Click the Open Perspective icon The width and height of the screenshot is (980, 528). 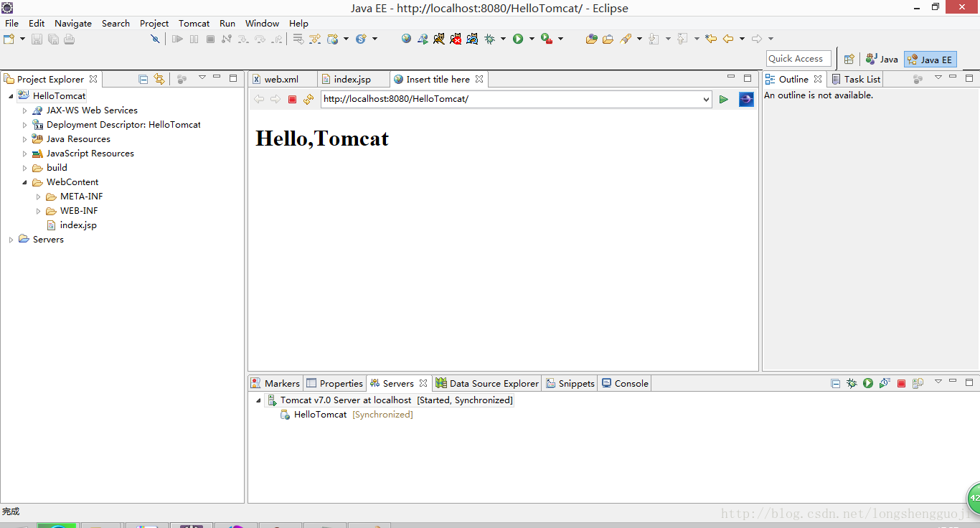(849, 60)
